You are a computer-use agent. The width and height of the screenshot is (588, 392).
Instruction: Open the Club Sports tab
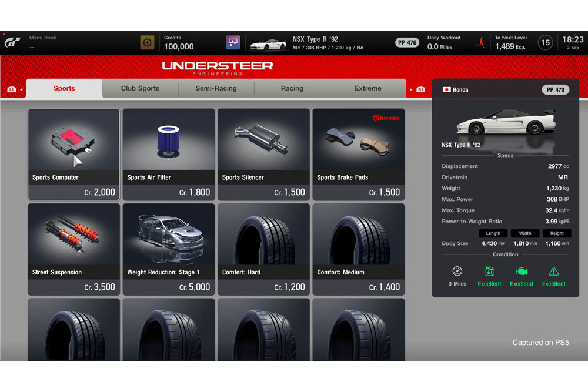coord(140,88)
